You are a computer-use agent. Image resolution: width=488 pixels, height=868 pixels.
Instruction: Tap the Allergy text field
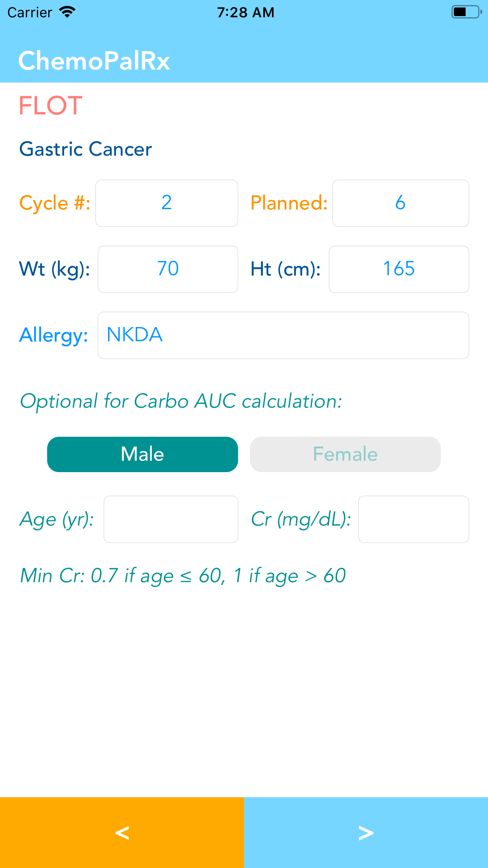tap(283, 335)
